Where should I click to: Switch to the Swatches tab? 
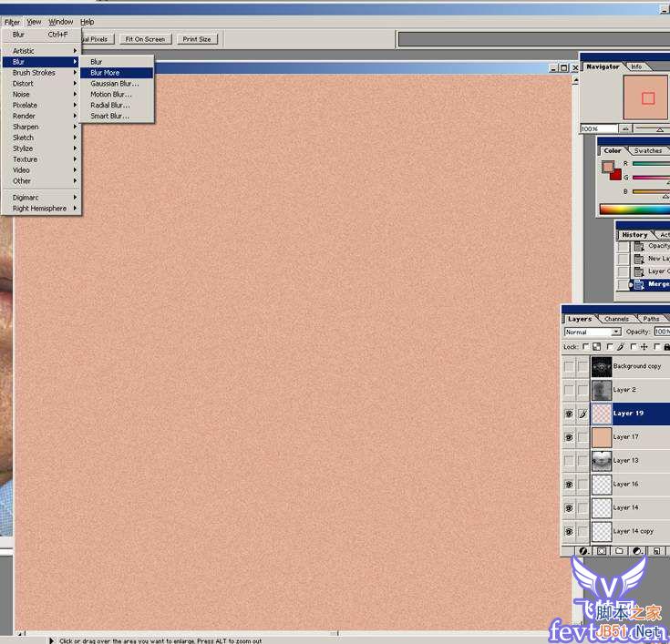[x=648, y=150]
